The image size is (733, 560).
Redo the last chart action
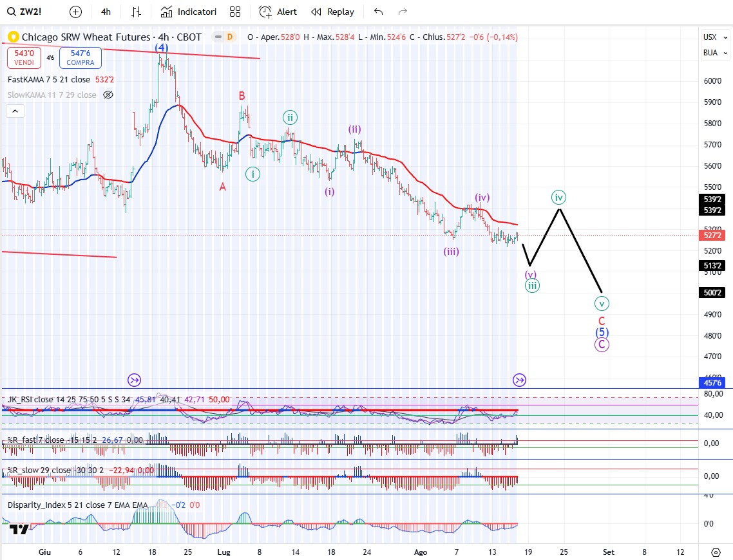(403, 12)
